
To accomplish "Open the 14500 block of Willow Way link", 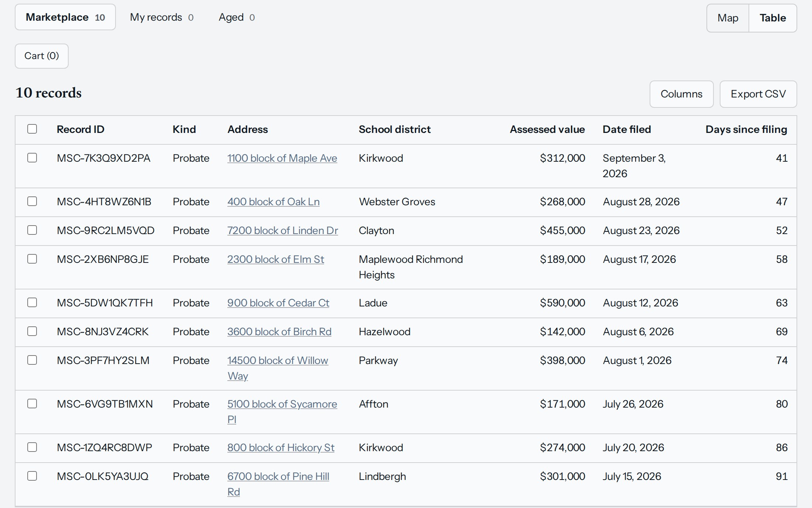I will click(x=278, y=368).
